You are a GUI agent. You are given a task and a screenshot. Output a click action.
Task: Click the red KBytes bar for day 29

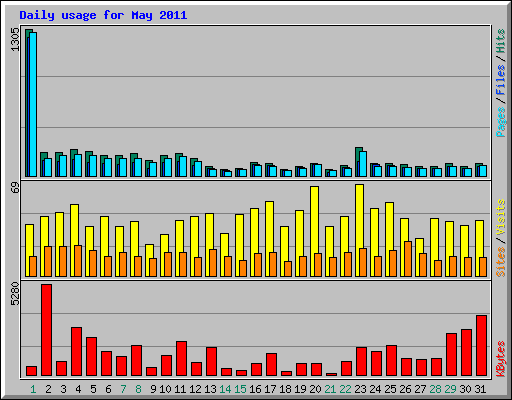tap(452, 355)
